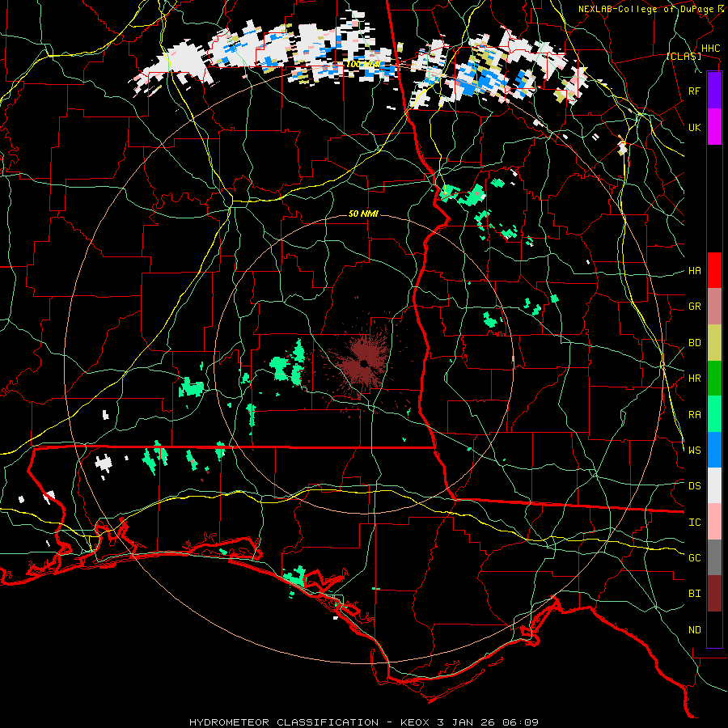
Task: Click the IC legend label
Action: (x=694, y=523)
